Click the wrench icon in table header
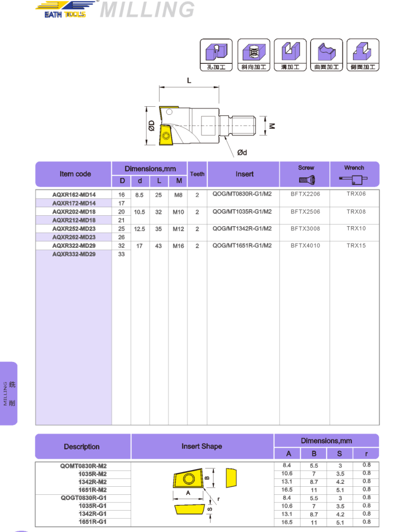The image size is (412, 532). (354, 180)
